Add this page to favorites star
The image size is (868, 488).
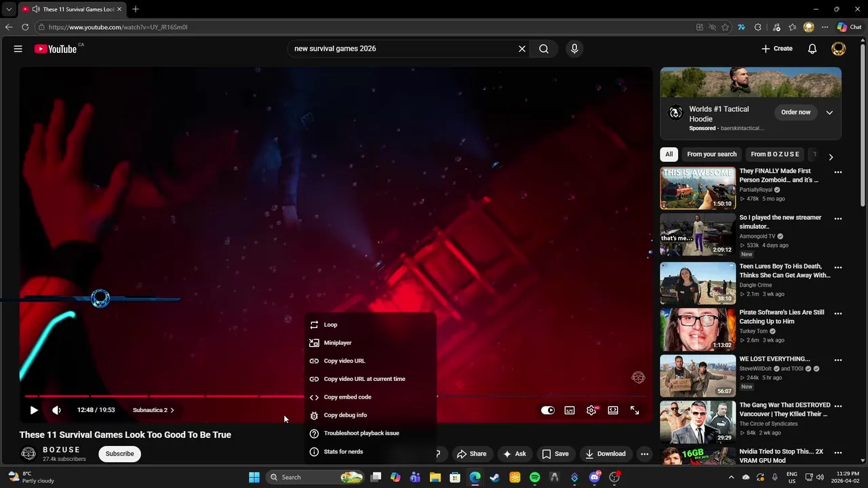725,27
